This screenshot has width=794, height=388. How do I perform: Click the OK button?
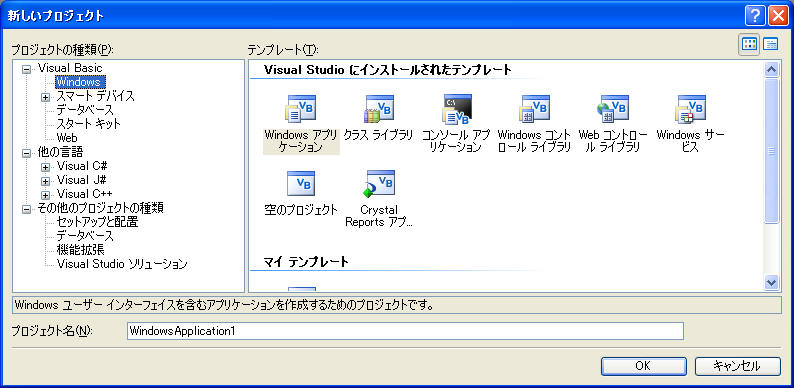(644, 366)
